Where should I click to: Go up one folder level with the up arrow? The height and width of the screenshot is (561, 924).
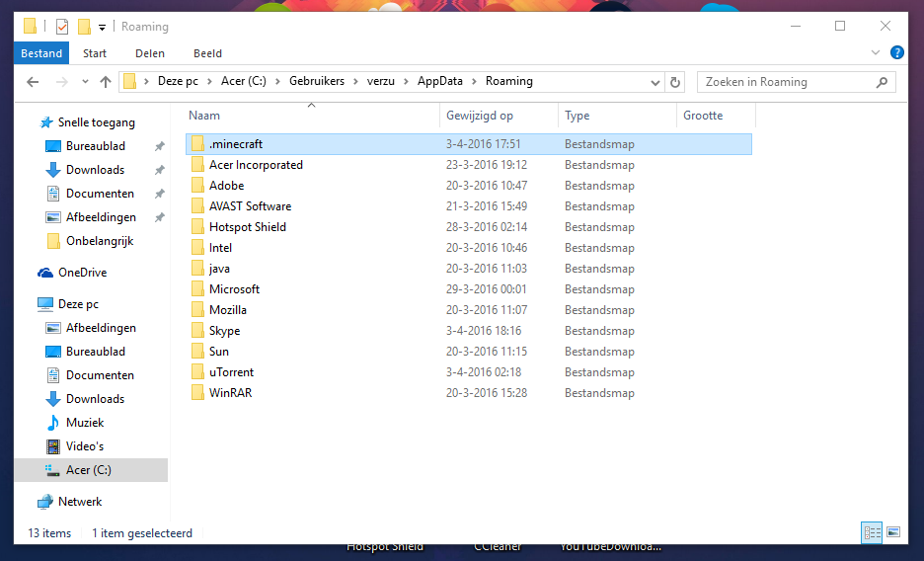coord(106,82)
